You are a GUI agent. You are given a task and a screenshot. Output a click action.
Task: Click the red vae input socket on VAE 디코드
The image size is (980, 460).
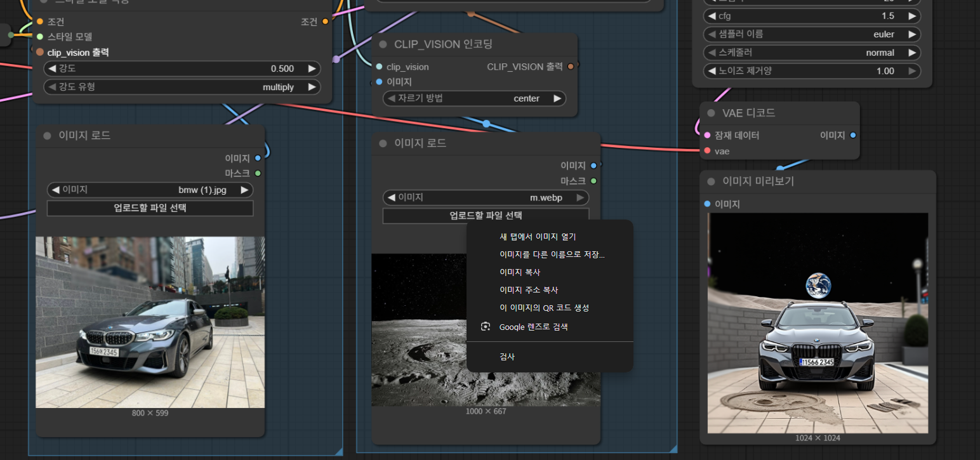coord(707,151)
